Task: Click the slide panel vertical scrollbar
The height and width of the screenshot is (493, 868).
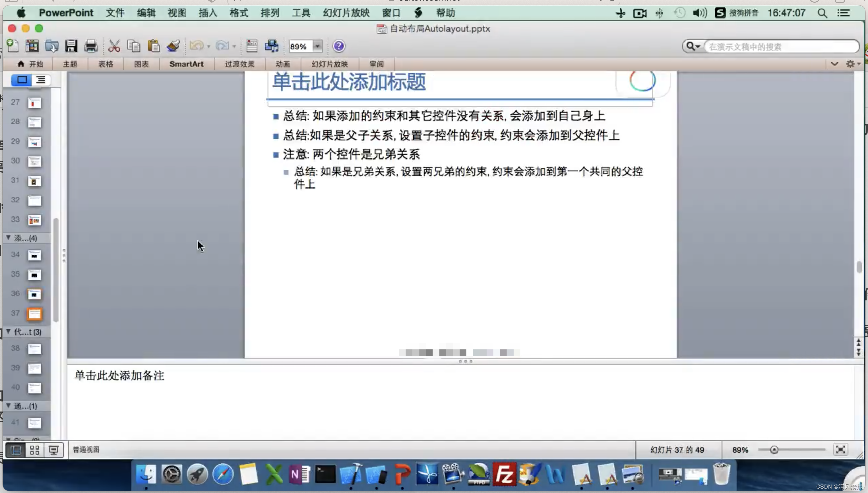Action: tap(56, 269)
